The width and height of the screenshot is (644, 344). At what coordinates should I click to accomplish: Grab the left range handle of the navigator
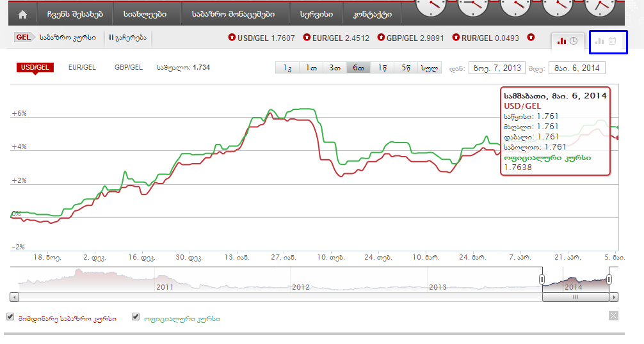click(542, 279)
